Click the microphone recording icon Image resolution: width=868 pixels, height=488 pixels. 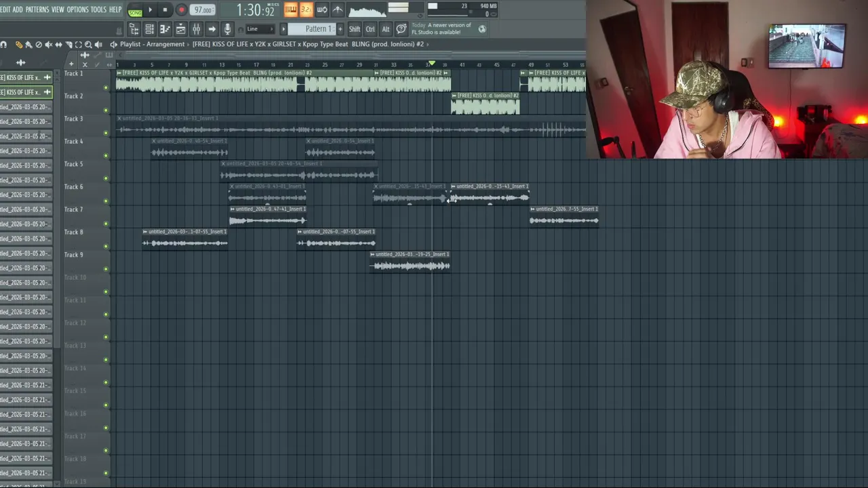point(227,28)
